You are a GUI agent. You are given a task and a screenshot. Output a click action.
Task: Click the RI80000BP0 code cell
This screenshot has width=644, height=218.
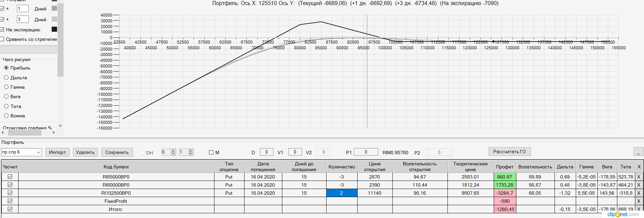tap(116, 185)
